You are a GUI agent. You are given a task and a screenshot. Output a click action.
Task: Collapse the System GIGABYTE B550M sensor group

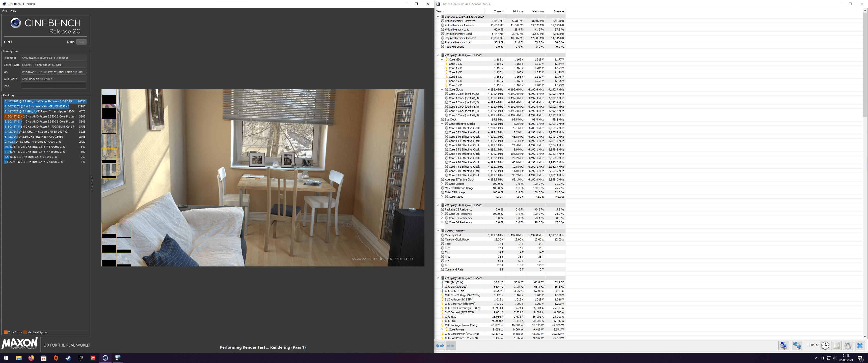pos(438,16)
